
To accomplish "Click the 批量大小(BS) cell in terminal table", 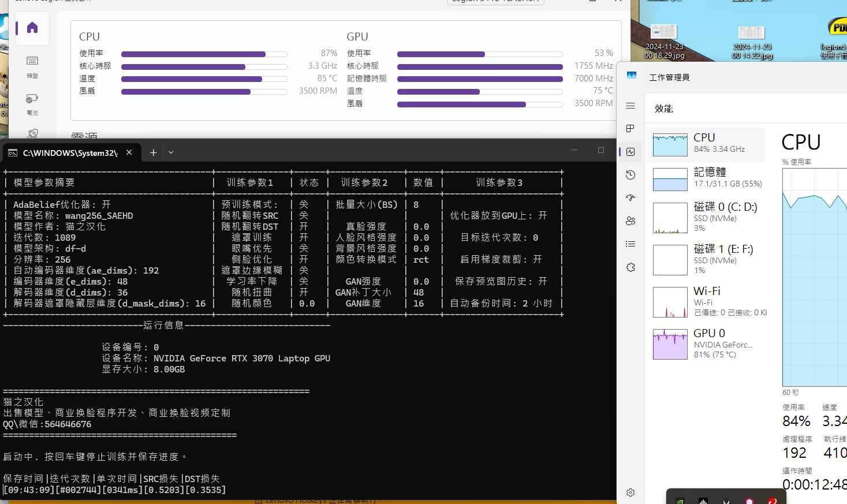I will 367,204.
